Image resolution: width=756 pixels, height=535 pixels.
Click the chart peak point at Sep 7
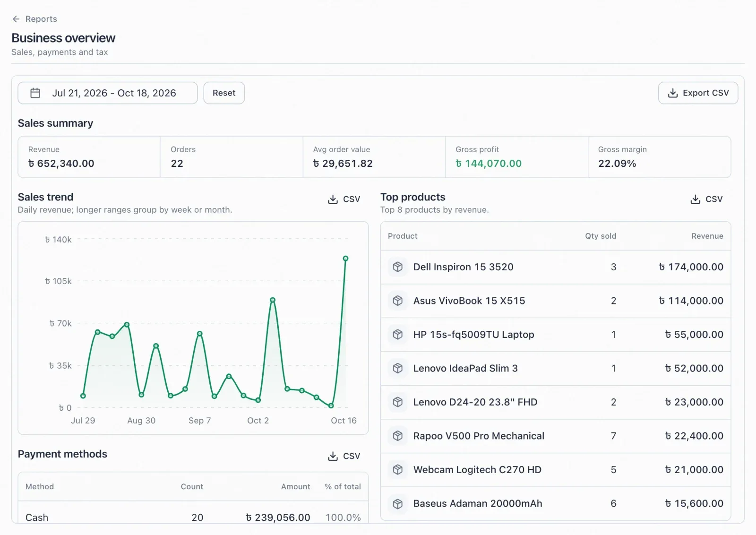200,334
